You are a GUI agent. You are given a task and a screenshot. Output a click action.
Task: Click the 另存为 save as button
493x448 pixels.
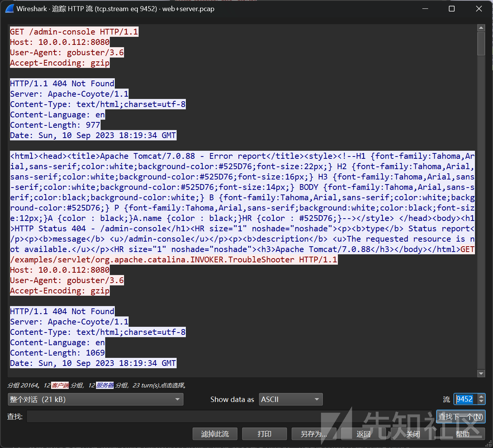pyautogui.click(x=314, y=434)
